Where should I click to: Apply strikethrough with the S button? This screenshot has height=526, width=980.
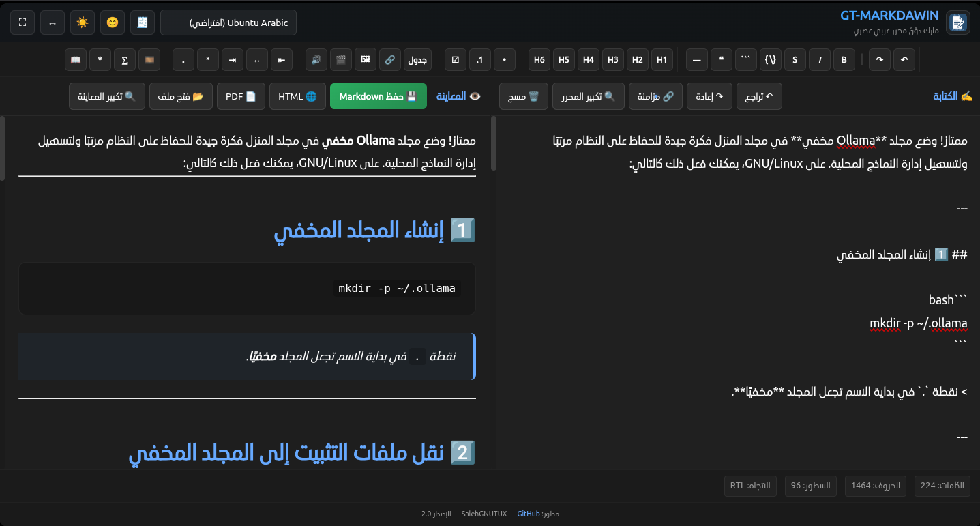[795, 60]
